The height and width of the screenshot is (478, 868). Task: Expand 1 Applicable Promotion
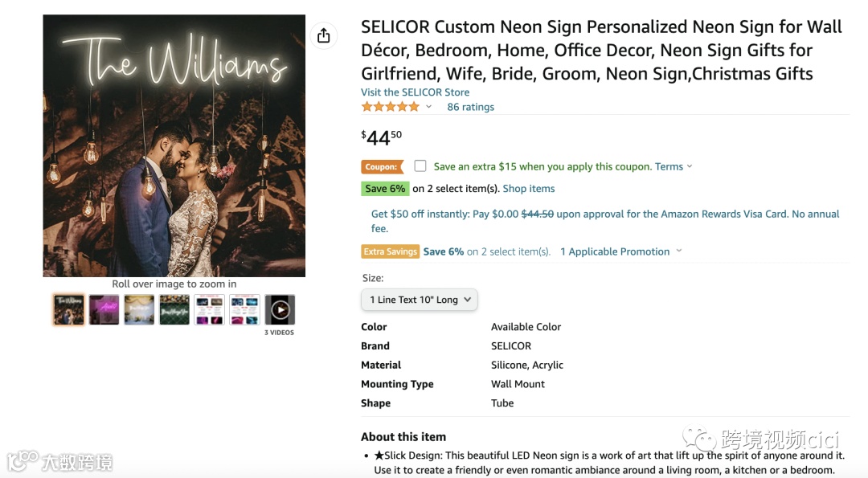tap(620, 251)
